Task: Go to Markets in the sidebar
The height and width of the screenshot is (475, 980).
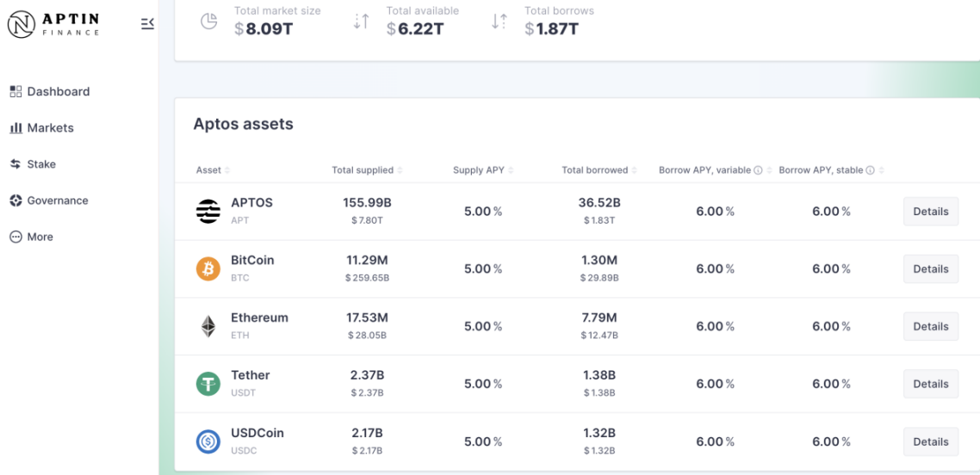Action: click(x=42, y=128)
